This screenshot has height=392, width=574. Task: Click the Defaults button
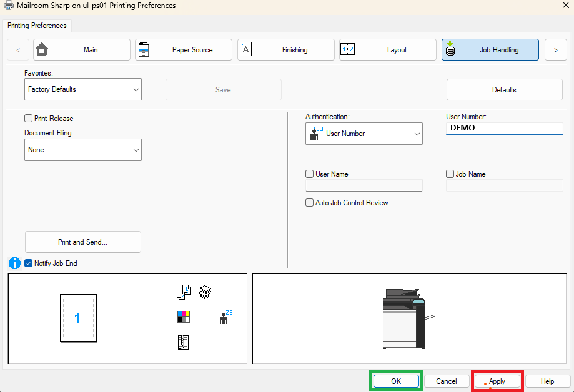505,90
